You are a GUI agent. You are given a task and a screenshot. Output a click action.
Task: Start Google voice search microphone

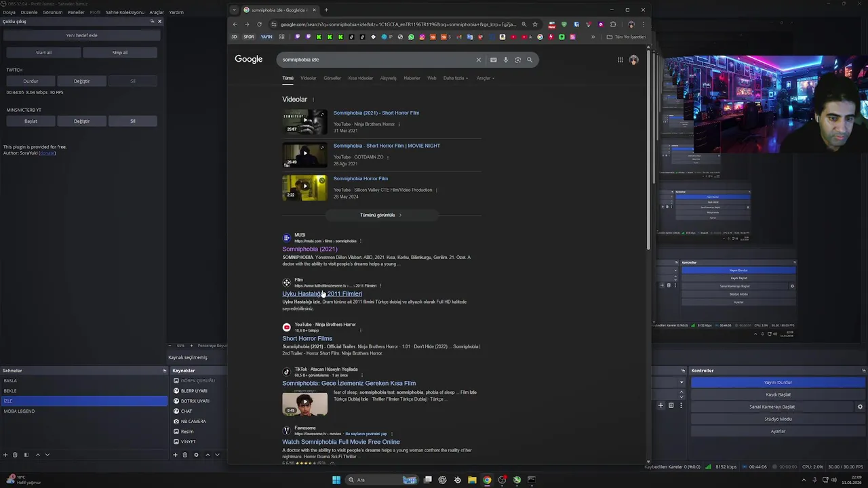505,60
